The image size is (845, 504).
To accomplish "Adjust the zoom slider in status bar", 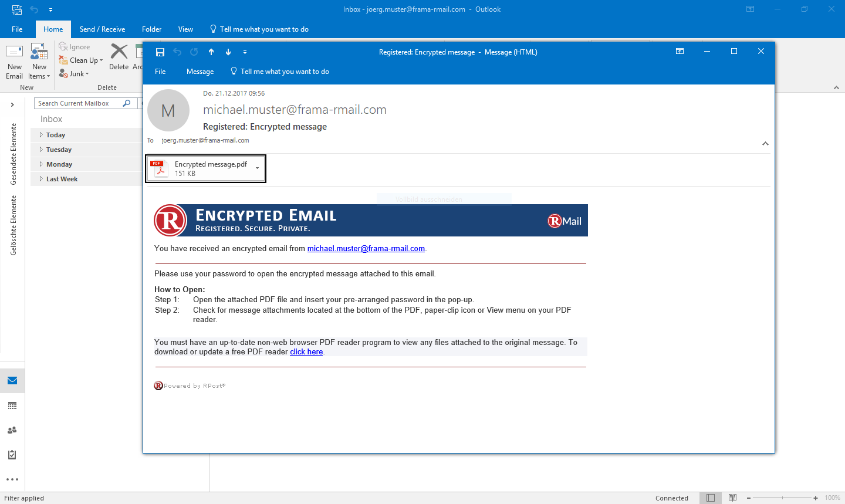I will coord(782,498).
